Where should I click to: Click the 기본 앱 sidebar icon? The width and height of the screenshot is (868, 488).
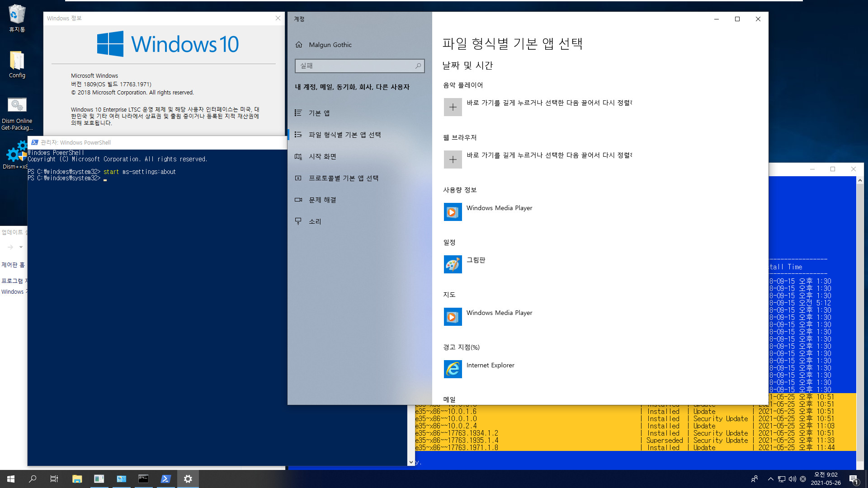click(298, 113)
